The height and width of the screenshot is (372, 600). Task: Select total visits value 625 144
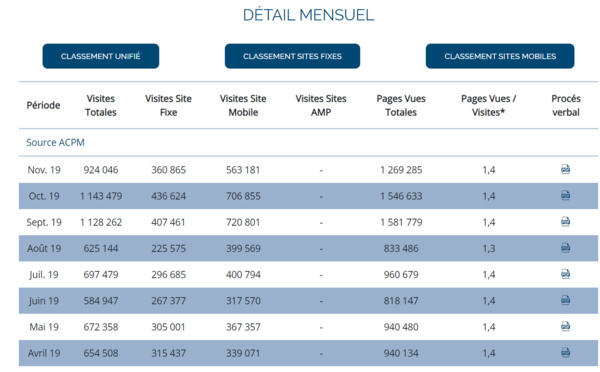(101, 248)
